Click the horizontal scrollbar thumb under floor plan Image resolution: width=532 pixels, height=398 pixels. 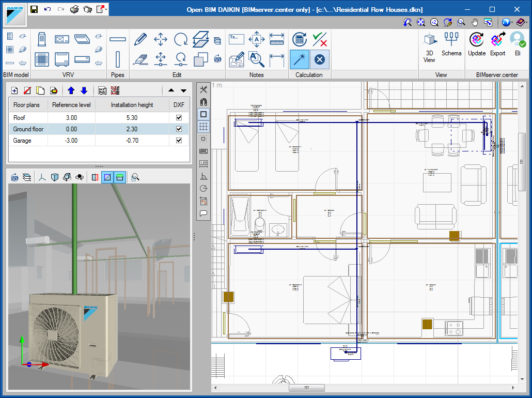(306, 388)
